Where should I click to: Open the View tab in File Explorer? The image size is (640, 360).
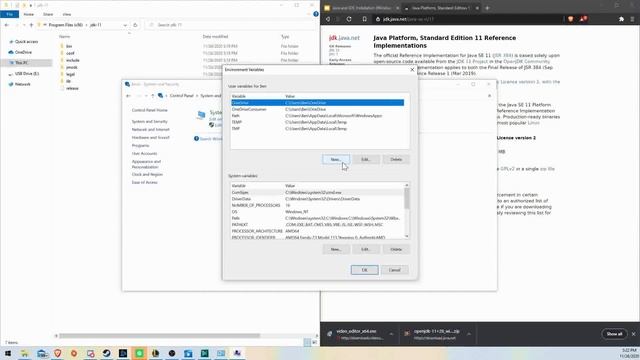(x=67, y=14)
